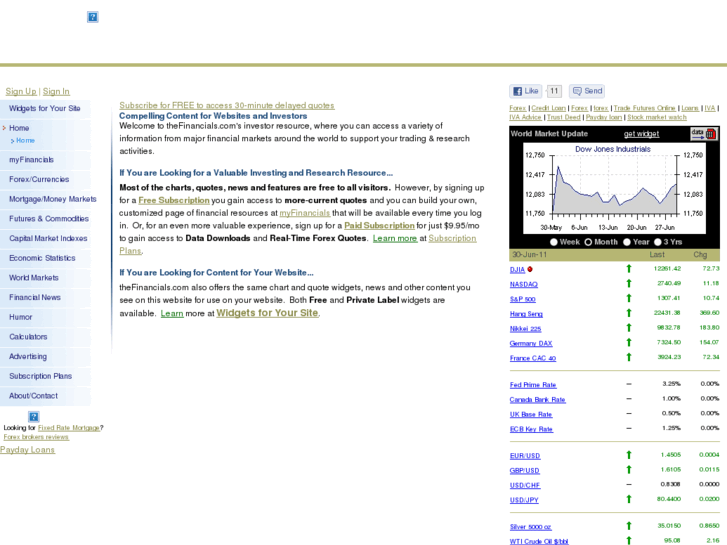Viewport: 727px width, 545px height.
Task: Select the Month chart range
Action: [588, 242]
